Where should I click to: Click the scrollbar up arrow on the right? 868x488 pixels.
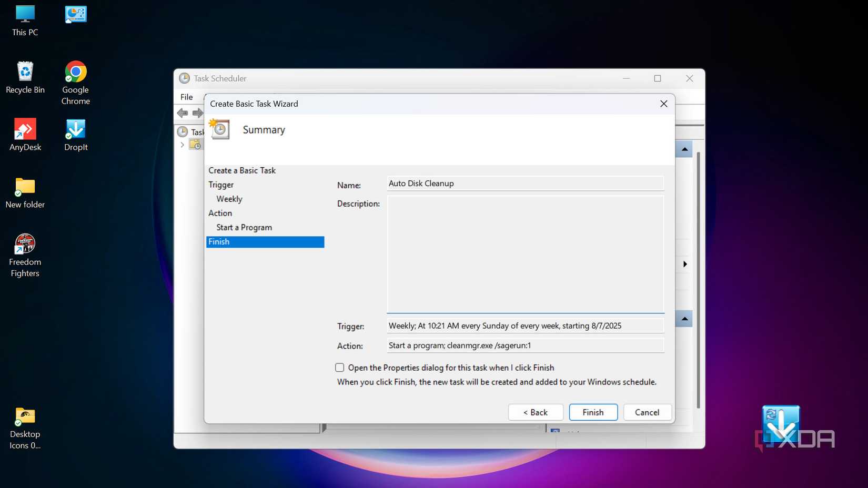684,149
